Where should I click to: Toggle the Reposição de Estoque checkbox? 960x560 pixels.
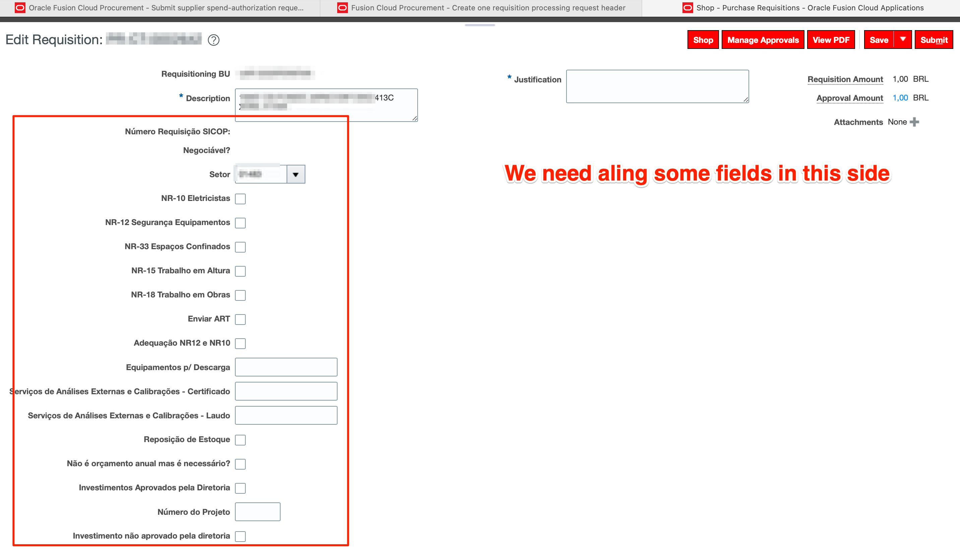pos(240,440)
